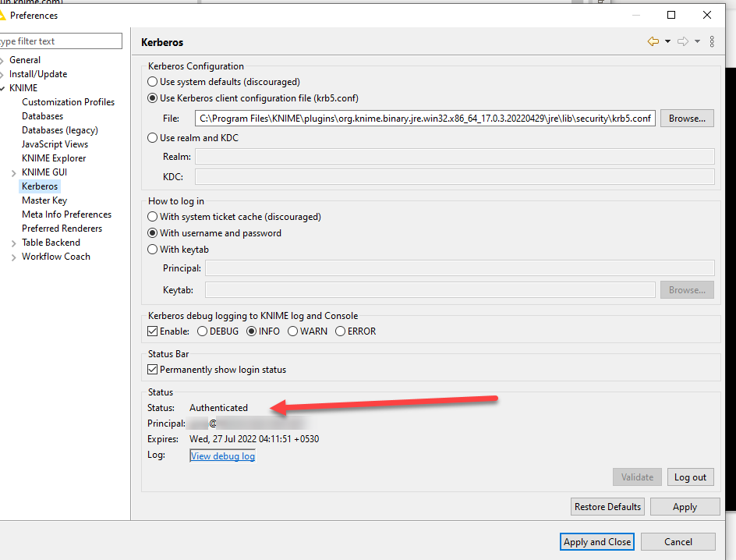Set log level to INFO
736x560 pixels.
[251, 331]
